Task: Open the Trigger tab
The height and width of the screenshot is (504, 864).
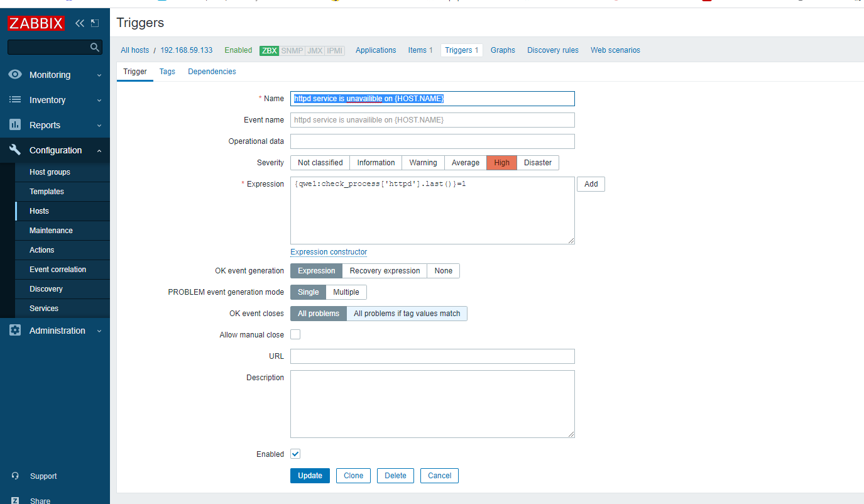Action: tap(135, 72)
